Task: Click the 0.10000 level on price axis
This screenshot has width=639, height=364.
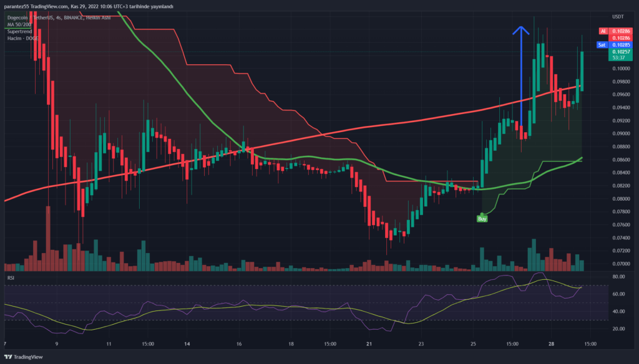Action: coord(620,69)
